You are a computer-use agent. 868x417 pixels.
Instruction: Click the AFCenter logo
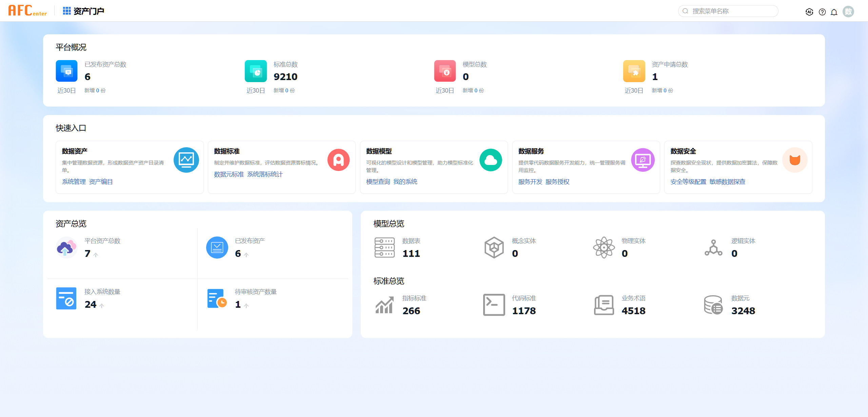click(28, 11)
